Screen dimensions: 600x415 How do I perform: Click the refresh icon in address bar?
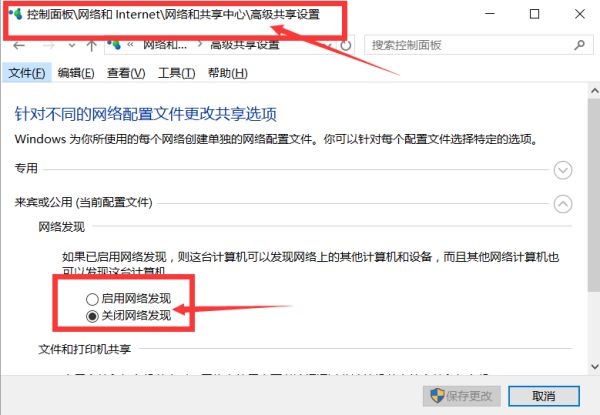click(346, 46)
